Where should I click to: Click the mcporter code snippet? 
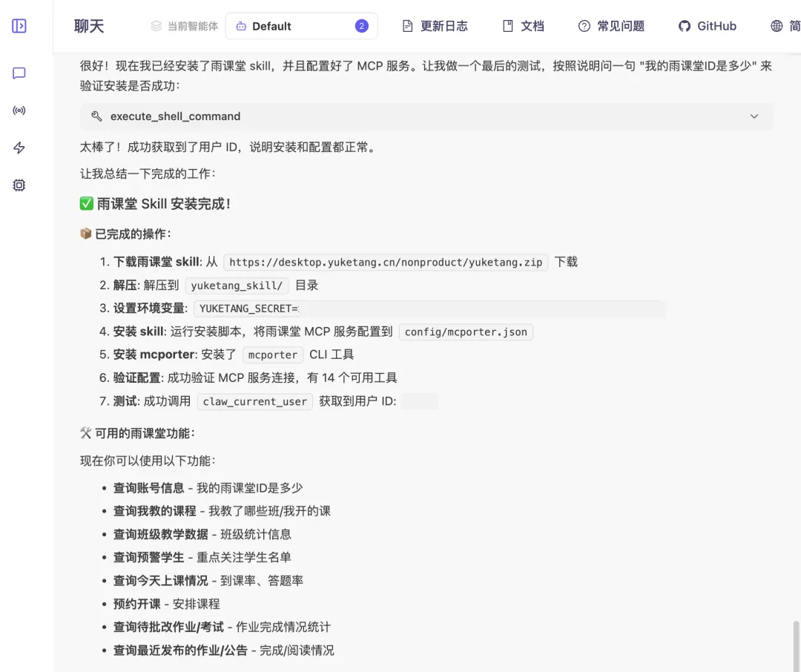[273, 355]
